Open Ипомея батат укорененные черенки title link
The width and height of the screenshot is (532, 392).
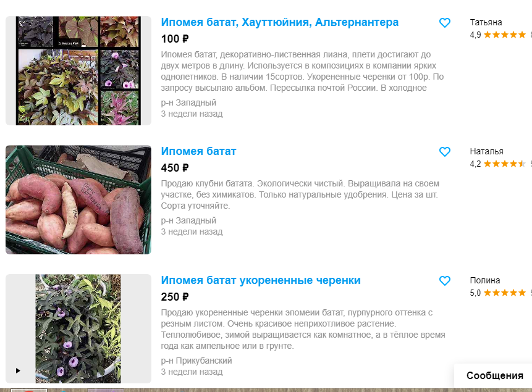[261, 280]
